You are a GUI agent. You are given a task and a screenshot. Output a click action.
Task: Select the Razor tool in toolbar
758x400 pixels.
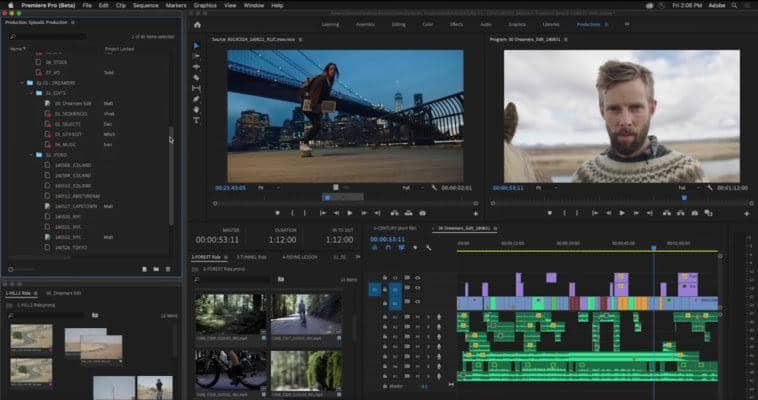coord(196,77)
